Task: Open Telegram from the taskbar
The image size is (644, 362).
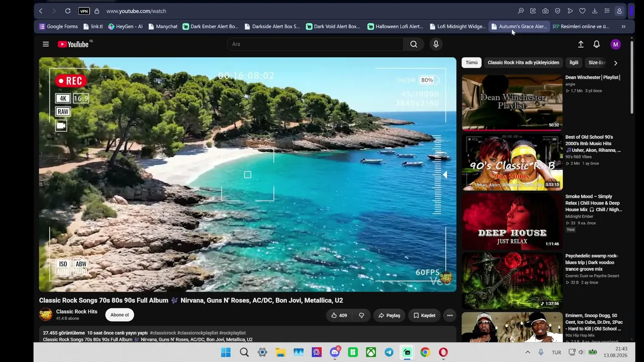Action: (x=389, y=352)
